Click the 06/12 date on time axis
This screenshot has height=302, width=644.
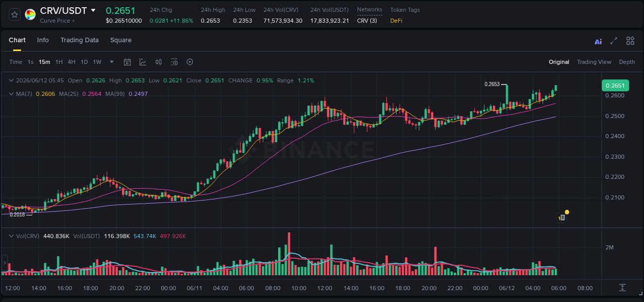click(507, 288)
